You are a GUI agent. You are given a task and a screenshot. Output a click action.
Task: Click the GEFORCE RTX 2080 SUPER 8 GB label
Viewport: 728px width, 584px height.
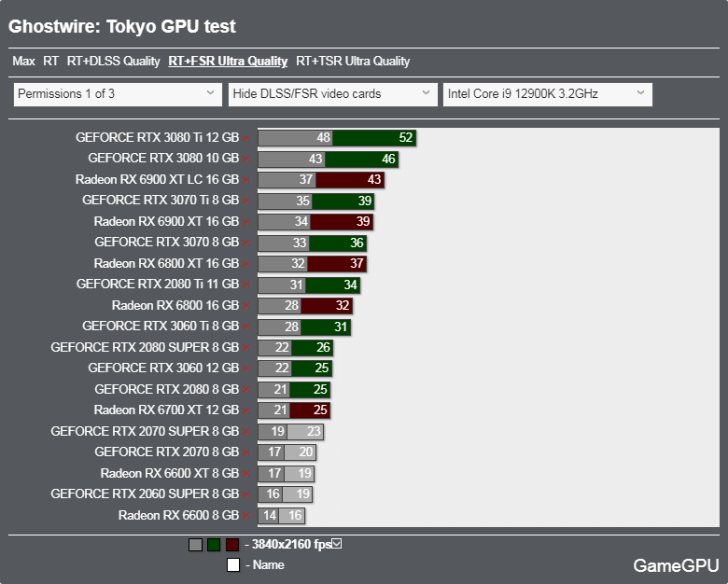(x=145, y=348)
